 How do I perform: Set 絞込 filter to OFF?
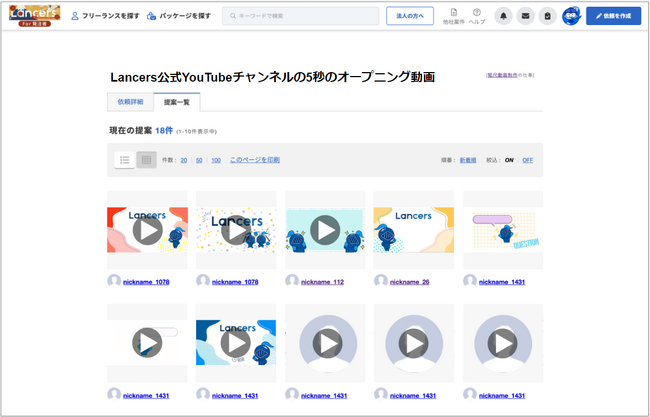tap(527, 160)
